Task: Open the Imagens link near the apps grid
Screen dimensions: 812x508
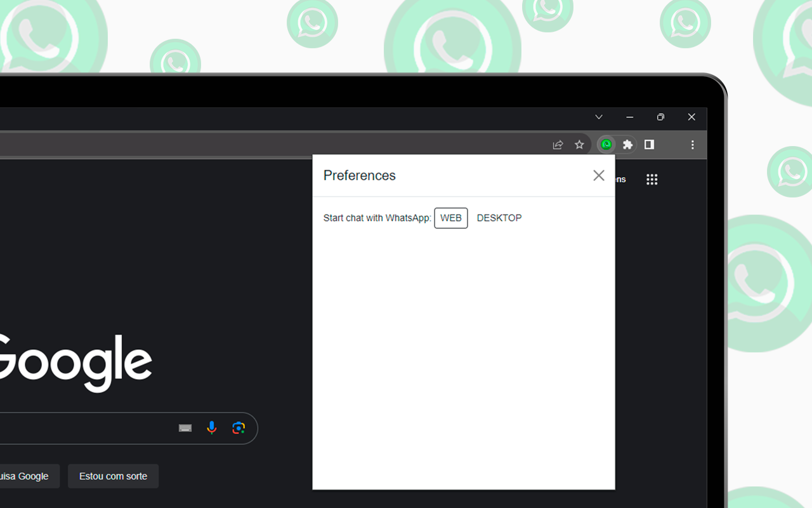Action: click(619, 179)
